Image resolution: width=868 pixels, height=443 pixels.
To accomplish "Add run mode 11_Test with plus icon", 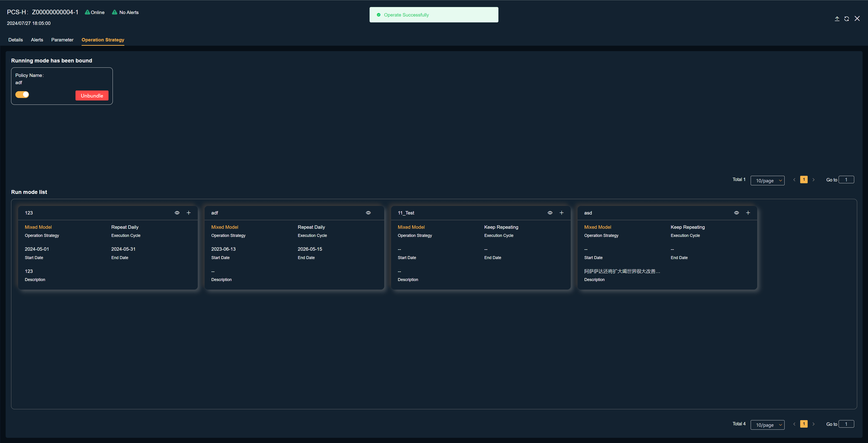I will pyautogui.click(x=562, y=213).
